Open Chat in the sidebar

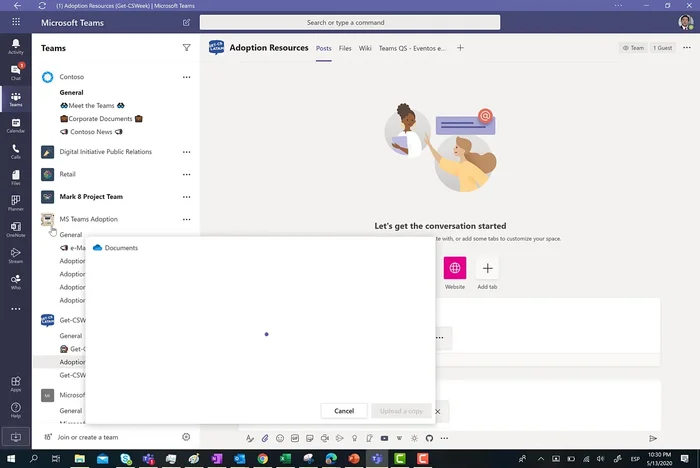click(16, 72)
